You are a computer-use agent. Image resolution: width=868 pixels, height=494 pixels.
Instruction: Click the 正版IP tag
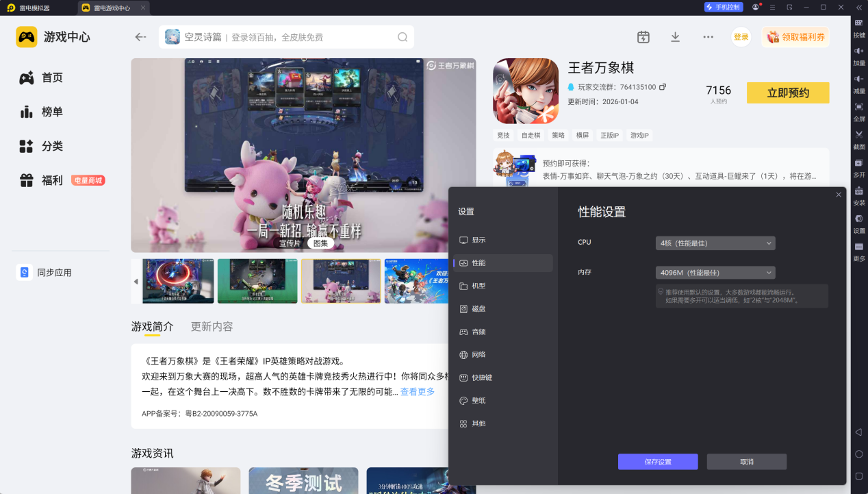[x=609, y=136]
